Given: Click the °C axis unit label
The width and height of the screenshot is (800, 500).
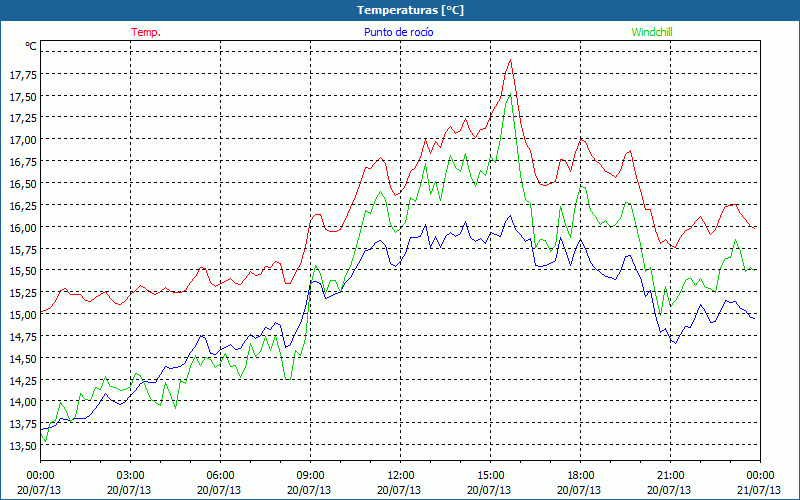Looking at the screenshot, I should 31,46.
